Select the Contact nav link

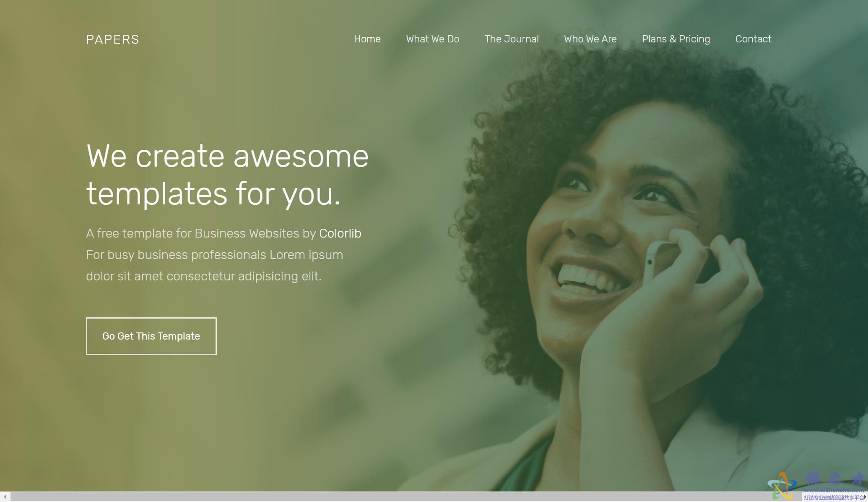753,39
